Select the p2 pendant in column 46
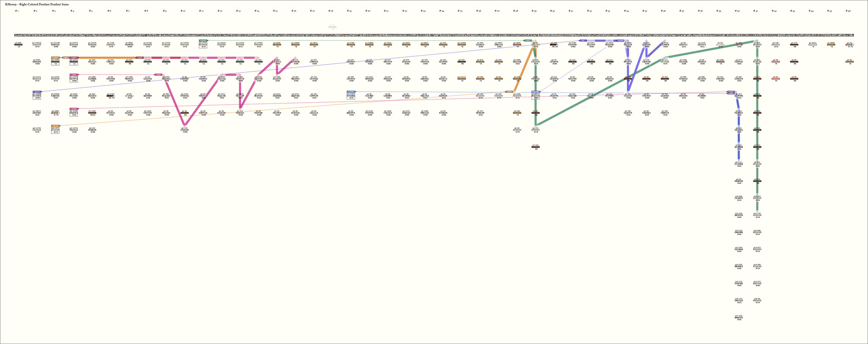Image resolution: width=868 pixels, height=344 pixels. point(849,62)
